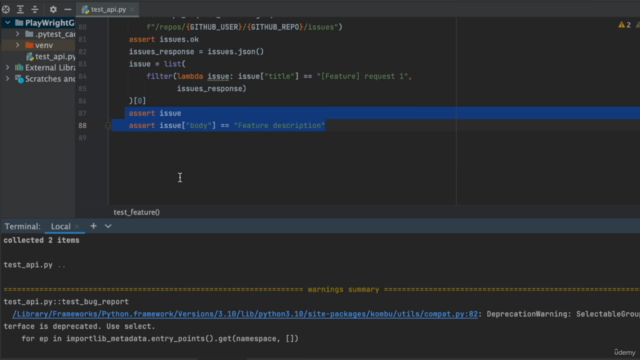
Task: Click 'issue = list(' code line
Action: click(x=157, y=64)
